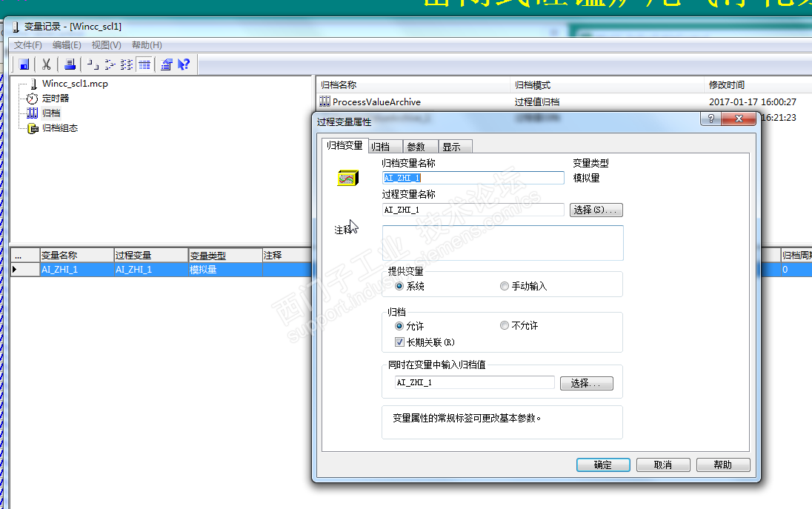Screen dimensions: 812x509
Task: Open the 编辑(E) menu
Action: coord(67,45)
